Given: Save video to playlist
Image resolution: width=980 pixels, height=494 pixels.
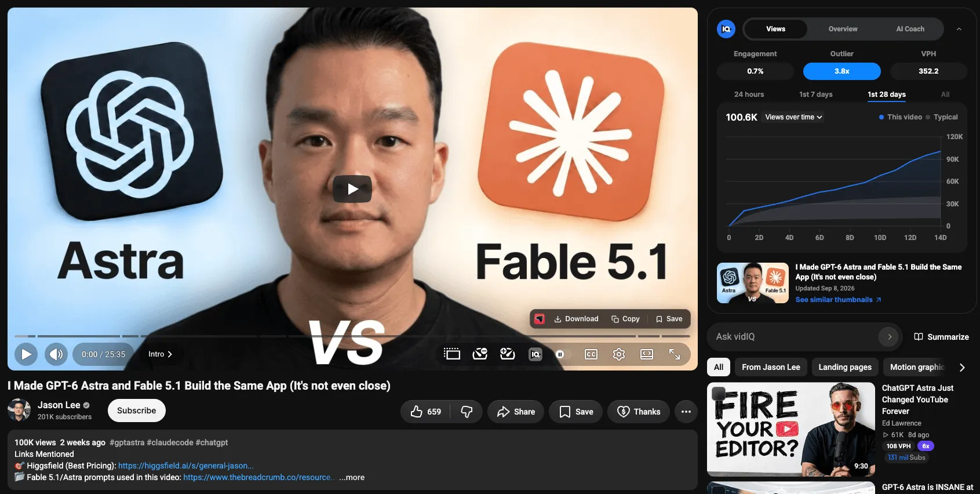Looking at the screenshot, I should [576, 412].
